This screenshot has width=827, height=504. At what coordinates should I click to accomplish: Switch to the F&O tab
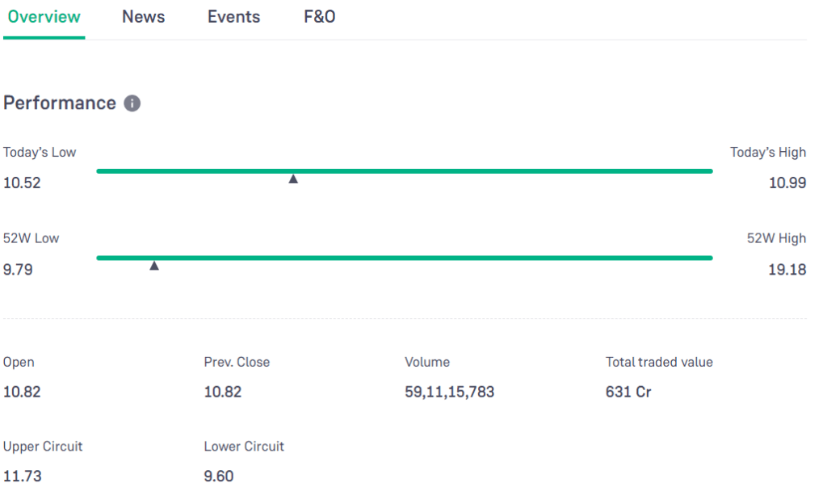319,17
